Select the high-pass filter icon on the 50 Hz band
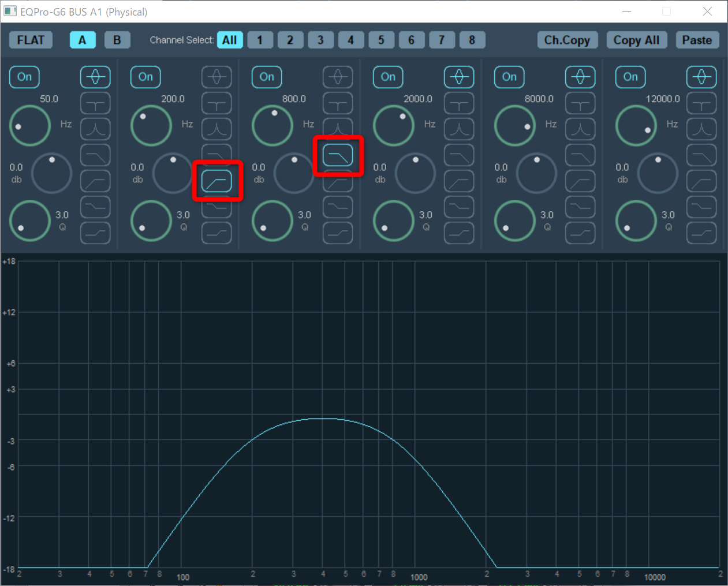 coord(95,181)
